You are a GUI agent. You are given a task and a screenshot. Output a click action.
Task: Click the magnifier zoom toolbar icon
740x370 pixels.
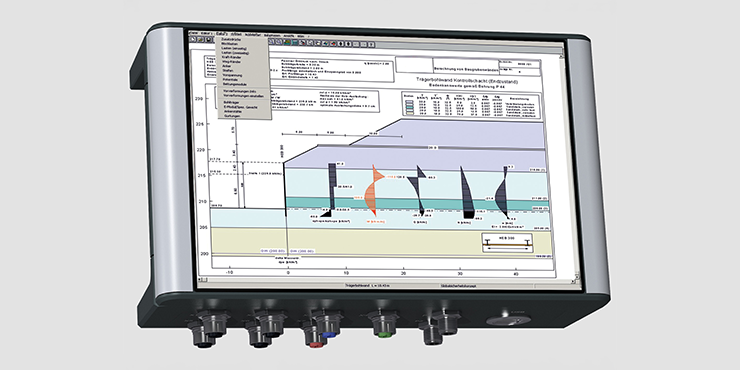point(271,42)
